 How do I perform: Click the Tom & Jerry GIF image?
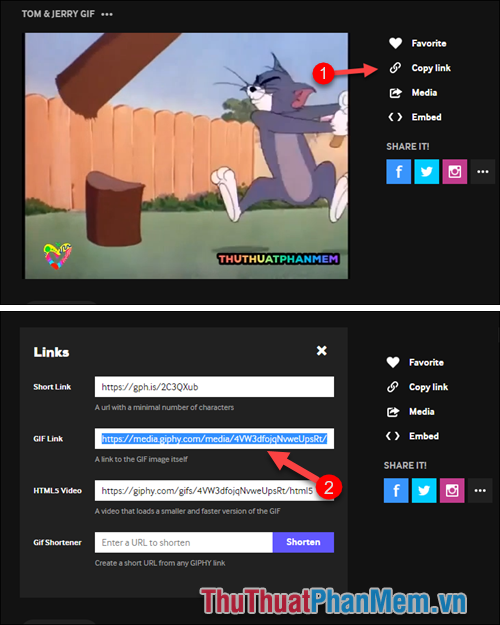click(x=187, y=156)
